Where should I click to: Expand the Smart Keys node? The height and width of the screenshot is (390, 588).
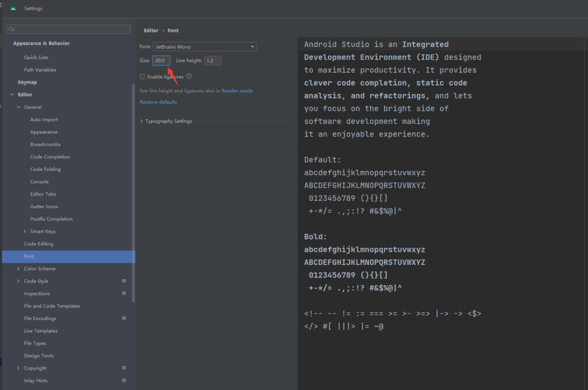(x=24, y=231)
